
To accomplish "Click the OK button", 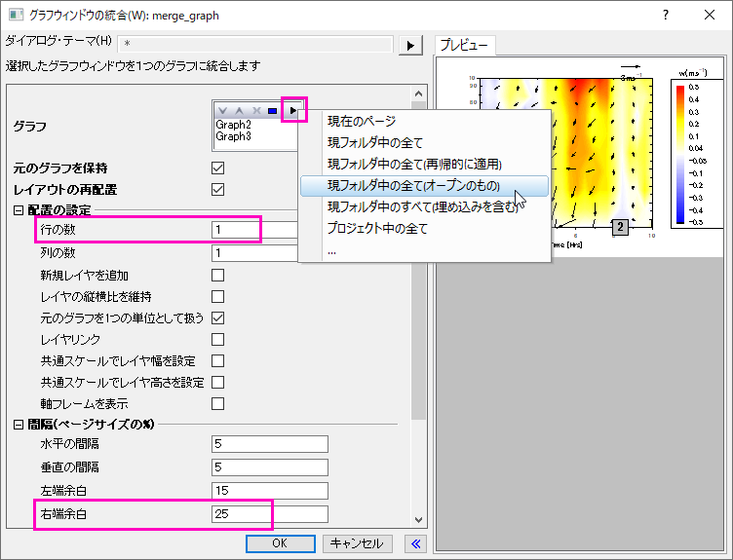I will 281,543.
